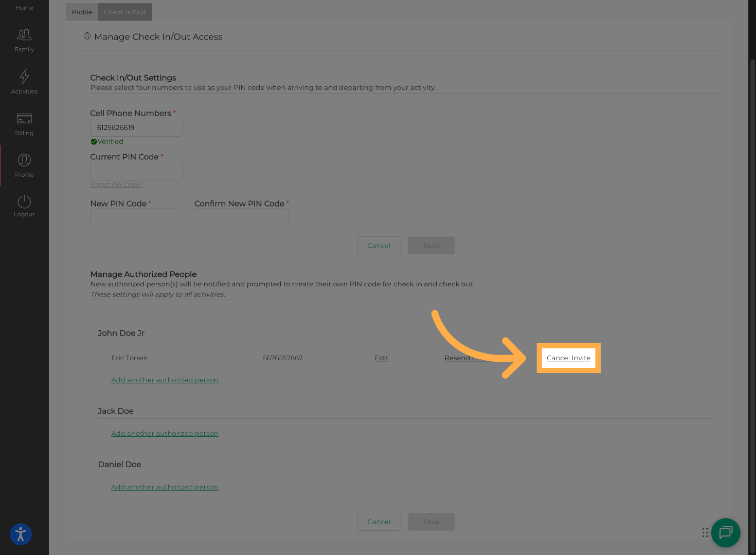Image resolution: width=756 pixels, height=555 pixels.
Task: Click the highlighted Cancel Invite link
Action: pos(568,358)
